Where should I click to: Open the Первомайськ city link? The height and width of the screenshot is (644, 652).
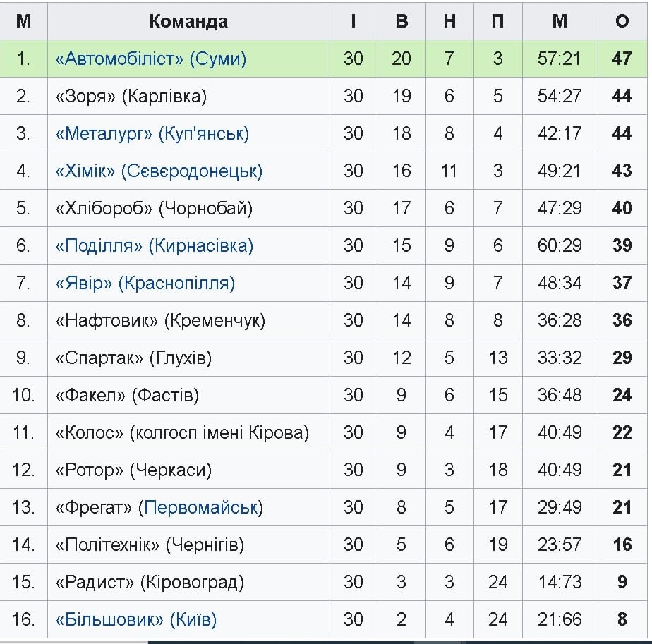click(201, 507)
